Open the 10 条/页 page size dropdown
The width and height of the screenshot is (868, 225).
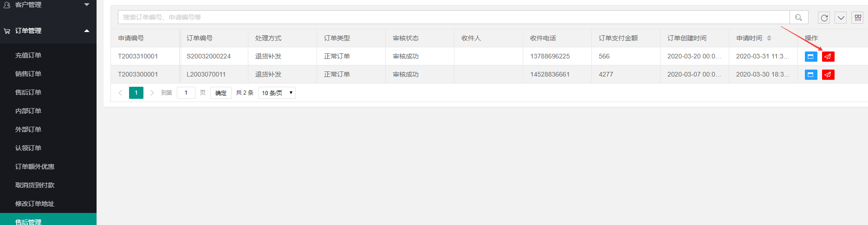click(277, 93)
